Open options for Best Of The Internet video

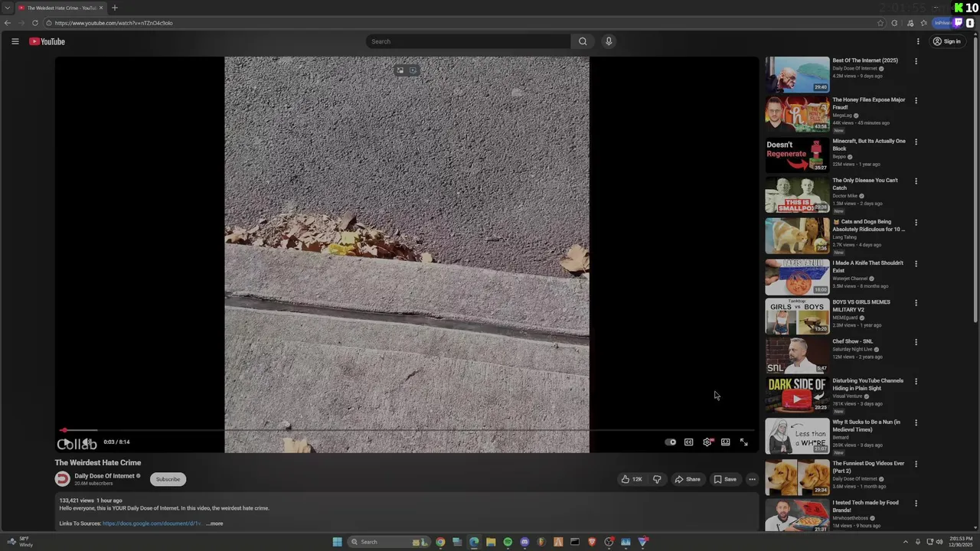[x=916, y=61]
